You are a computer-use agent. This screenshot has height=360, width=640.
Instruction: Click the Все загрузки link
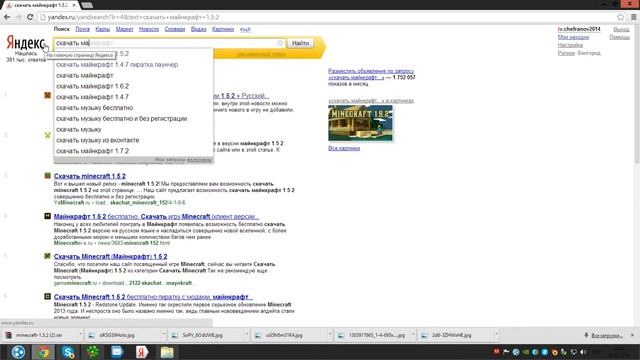point(607,336)
